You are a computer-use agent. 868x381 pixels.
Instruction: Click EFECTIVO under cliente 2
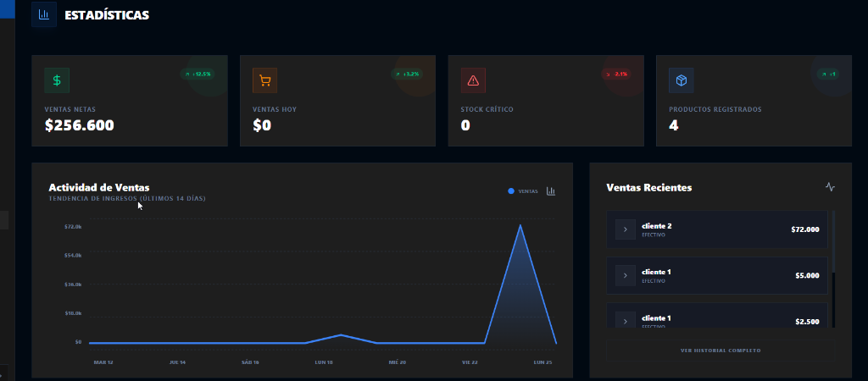tap(654, 235)
